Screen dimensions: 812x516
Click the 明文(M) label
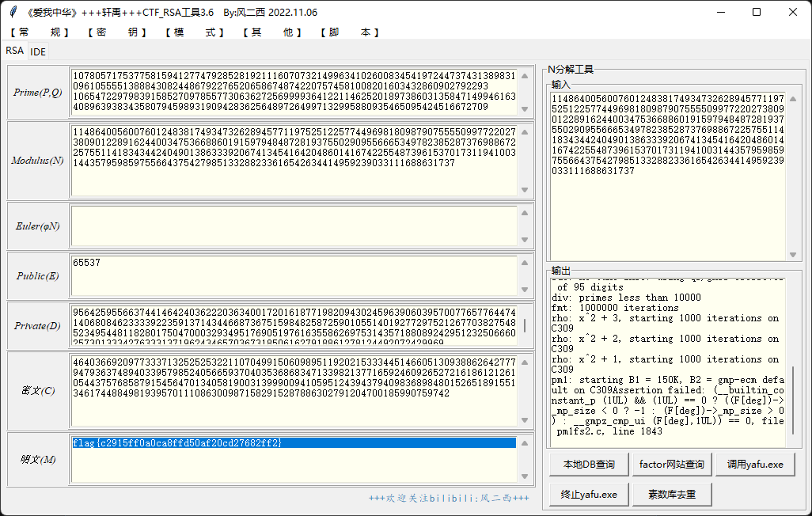[x=38, y=460]
